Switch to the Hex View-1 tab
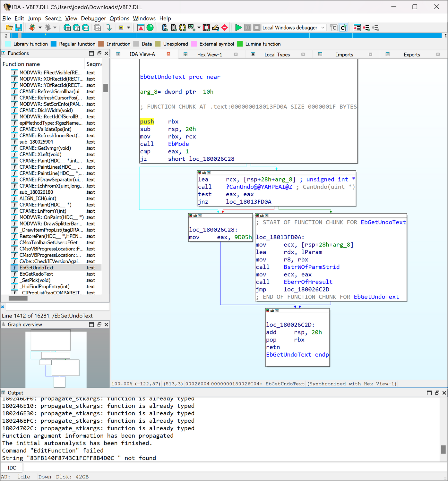This screenshot has height=481, width=448. (x=209, y=55)
